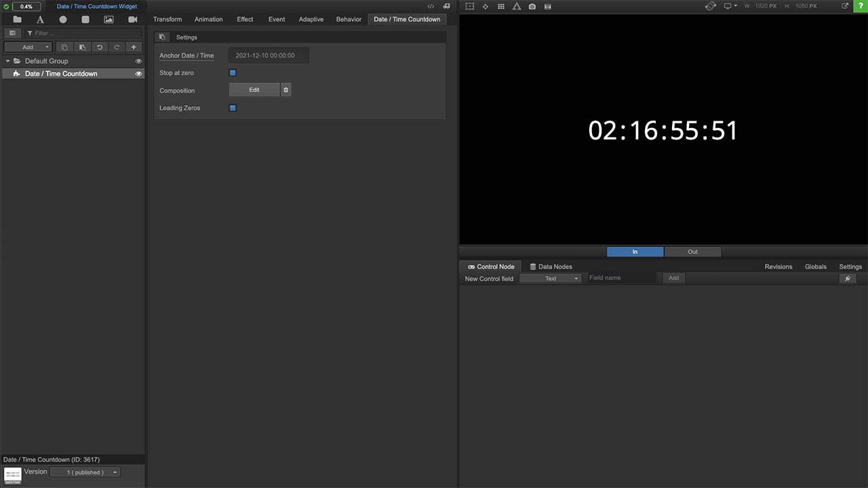
Task: Toggle the safe-area frame icon
Action: [469, 6]
